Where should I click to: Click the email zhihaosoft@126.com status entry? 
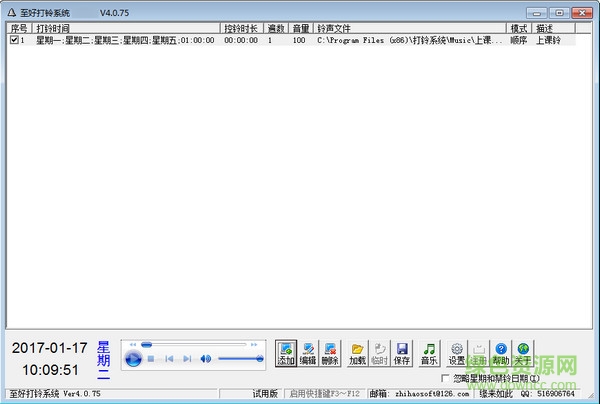pos(419,394)
